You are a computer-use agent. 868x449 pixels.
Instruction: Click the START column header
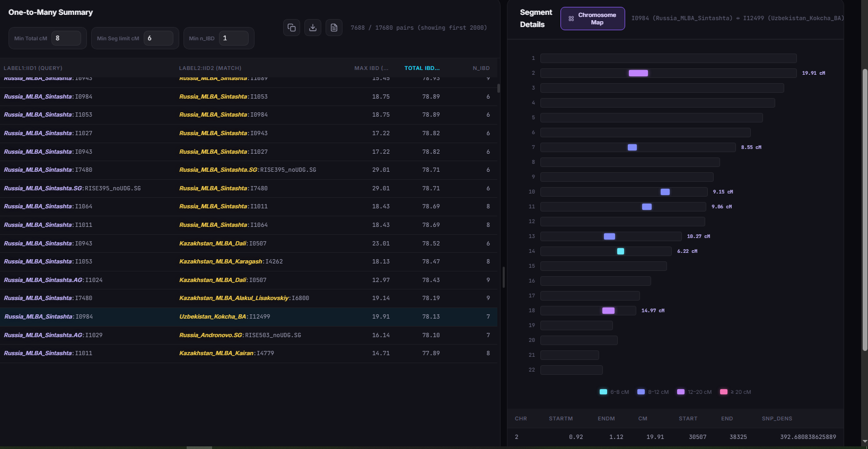pos(688,419)
